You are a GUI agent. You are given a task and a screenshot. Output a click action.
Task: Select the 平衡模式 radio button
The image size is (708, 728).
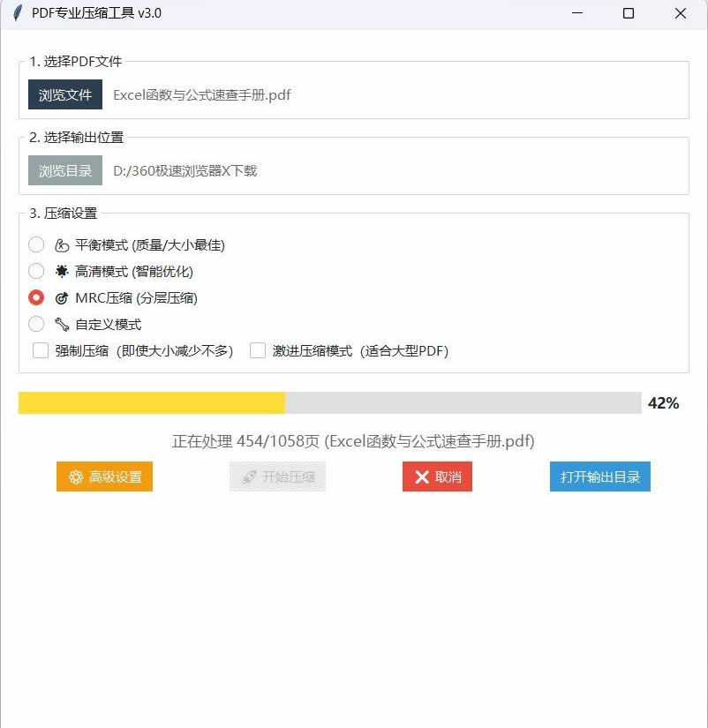(x=35, y=244)
